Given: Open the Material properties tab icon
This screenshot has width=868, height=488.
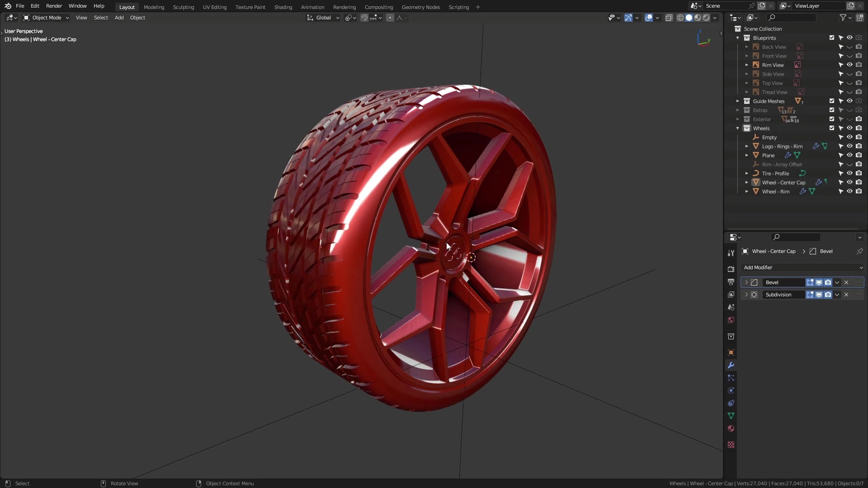Looking at the screenshot, I should pos(731,428).
